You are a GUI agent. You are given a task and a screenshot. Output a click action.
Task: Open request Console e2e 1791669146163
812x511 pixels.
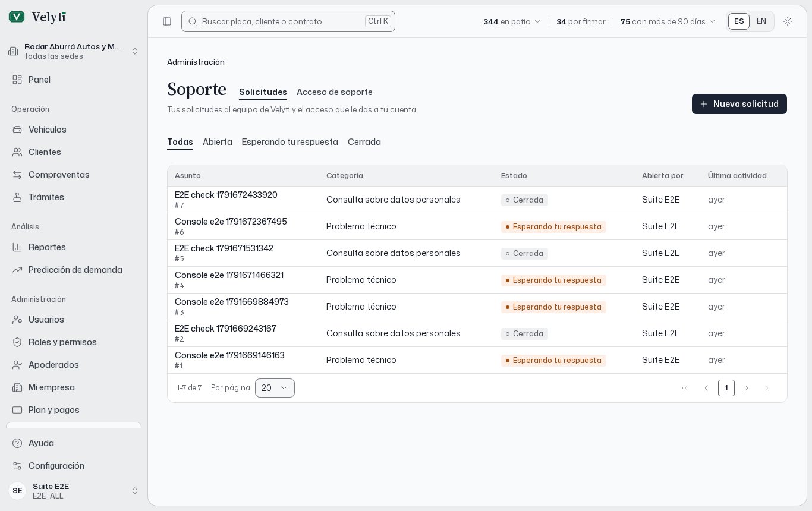point(229,355)
